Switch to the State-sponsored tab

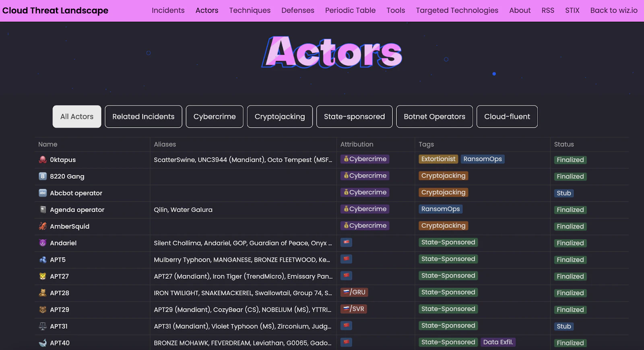(354, 117)
